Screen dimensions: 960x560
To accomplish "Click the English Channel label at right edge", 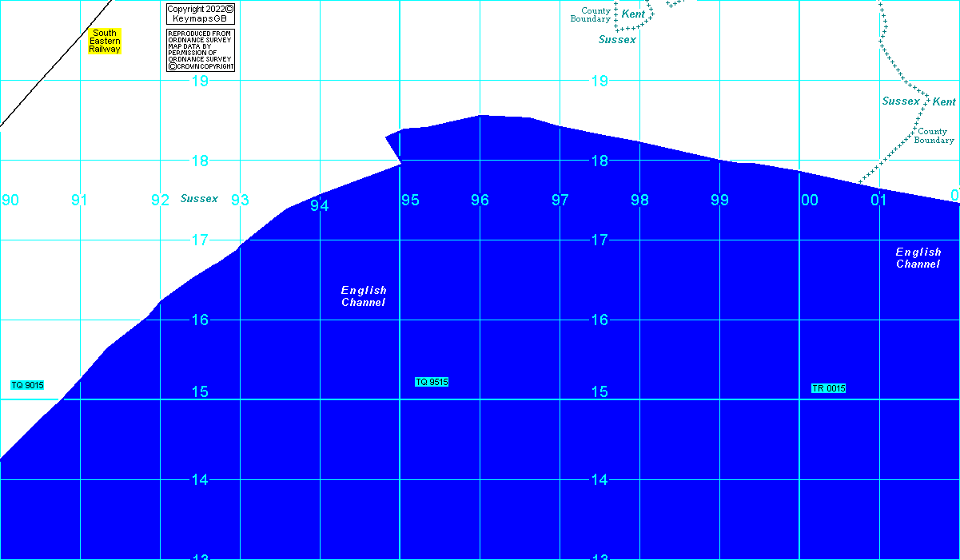I will pos(918,258).
